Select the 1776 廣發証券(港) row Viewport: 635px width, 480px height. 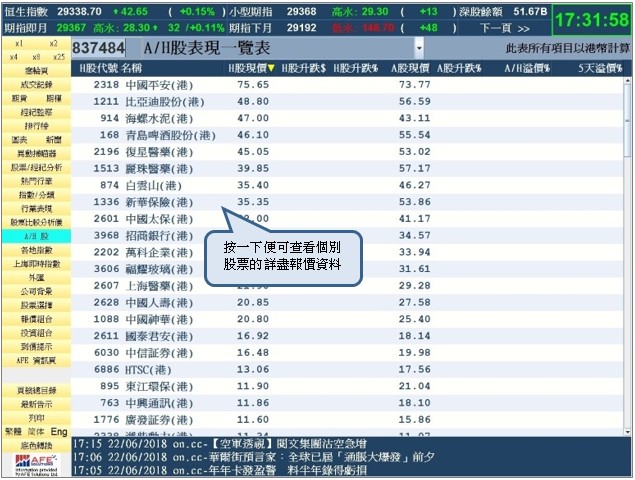[x=347, y=420]
